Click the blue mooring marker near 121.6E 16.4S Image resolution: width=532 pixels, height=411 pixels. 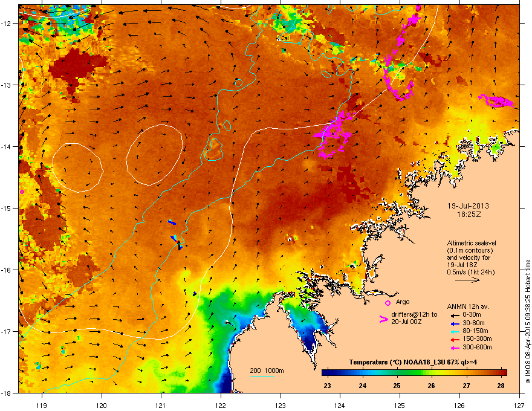tap(195, 294)
